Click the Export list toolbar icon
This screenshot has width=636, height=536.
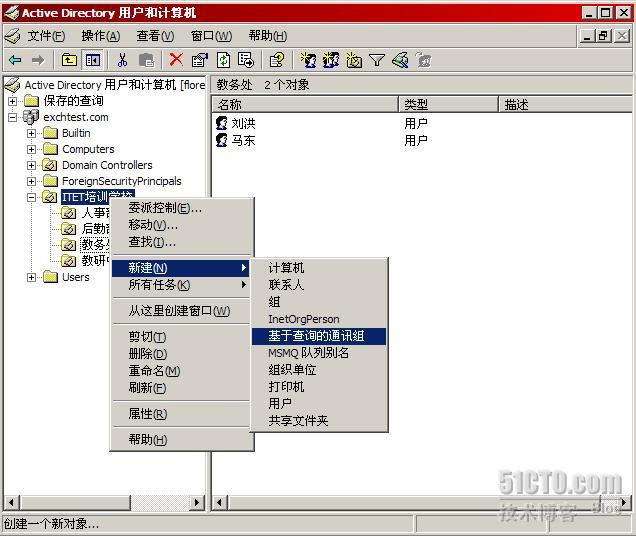[x=246, y=60]
